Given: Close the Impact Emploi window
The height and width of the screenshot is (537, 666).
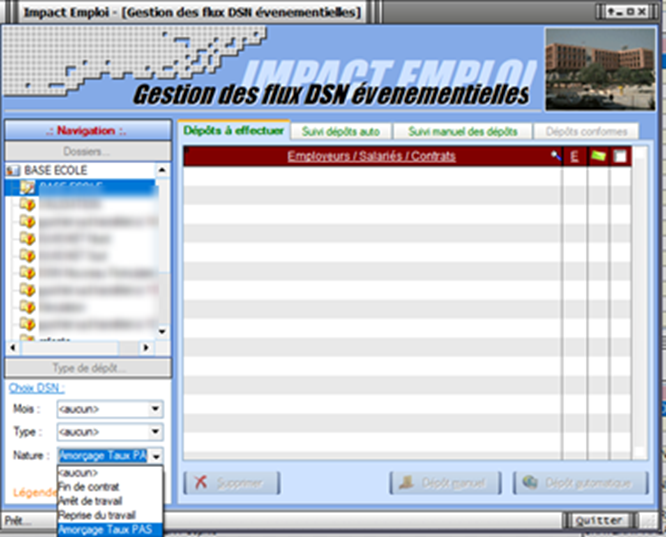Looking at the screenshot, I should point(643,12).
